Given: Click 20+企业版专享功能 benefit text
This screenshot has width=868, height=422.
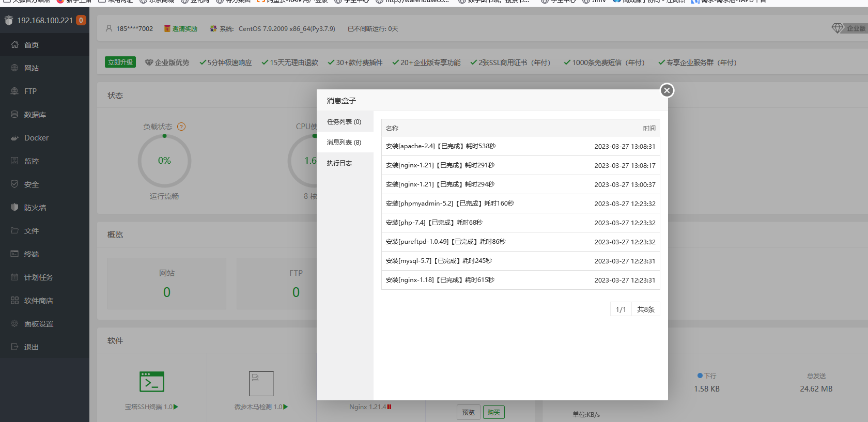Looking at the screenshot, I should click(430, 62).
